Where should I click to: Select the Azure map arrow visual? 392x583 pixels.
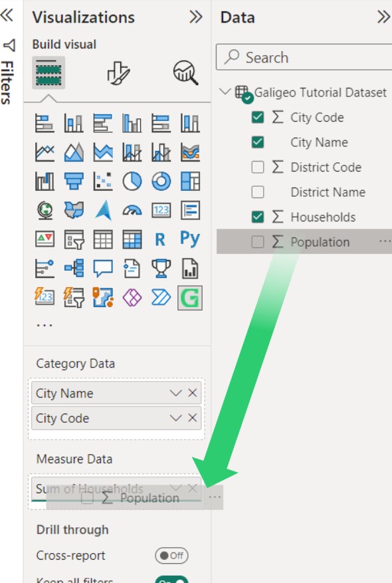pos(103,210)
